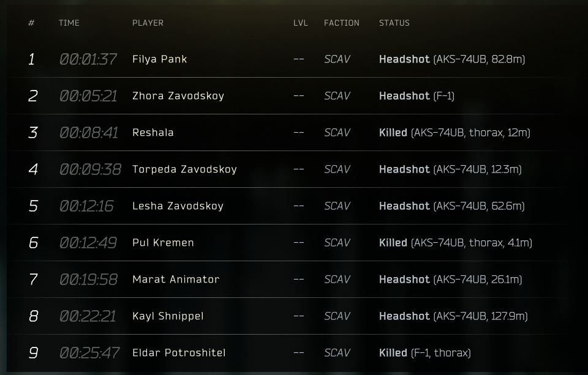Viewport: 588px width, 375px height.
Task: Select the TIME column header
Action: click(69, 23)
